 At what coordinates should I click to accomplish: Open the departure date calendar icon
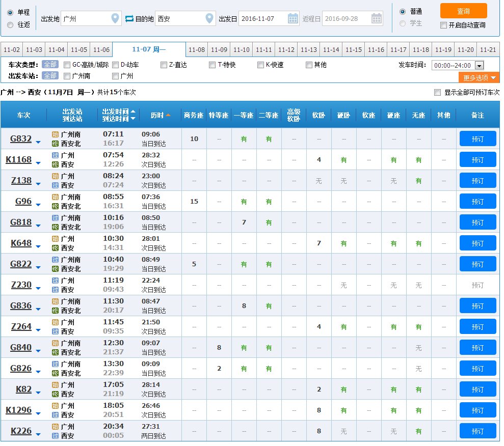(x=292, y=17)
